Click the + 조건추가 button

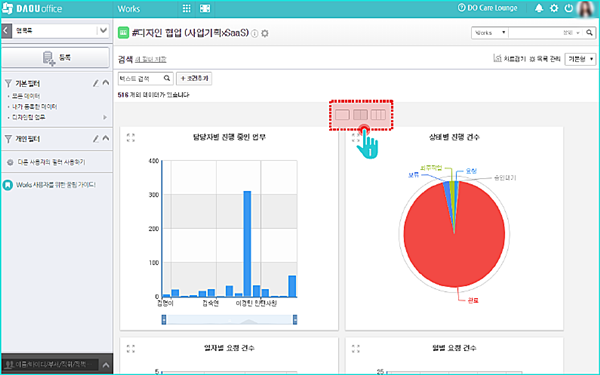194,78
